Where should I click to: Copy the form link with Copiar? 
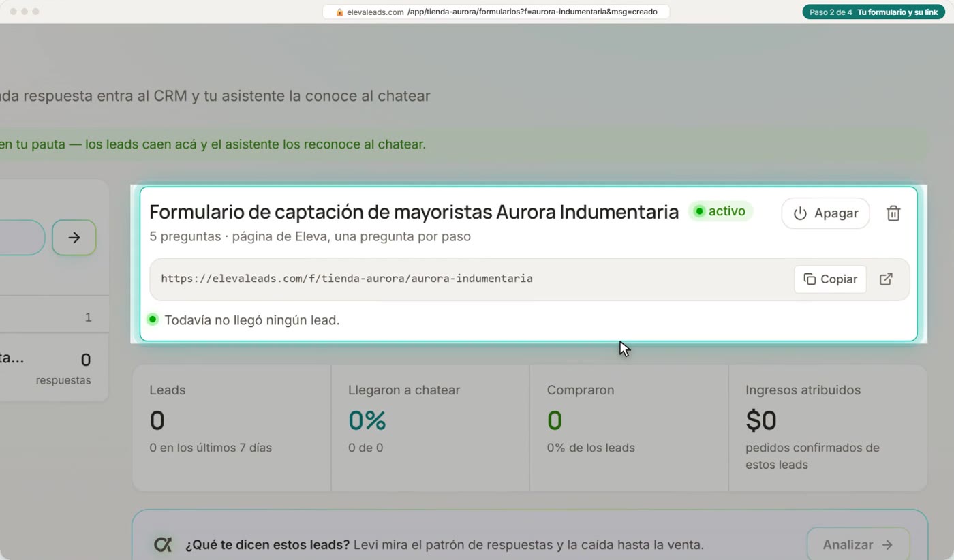[830, 279]
